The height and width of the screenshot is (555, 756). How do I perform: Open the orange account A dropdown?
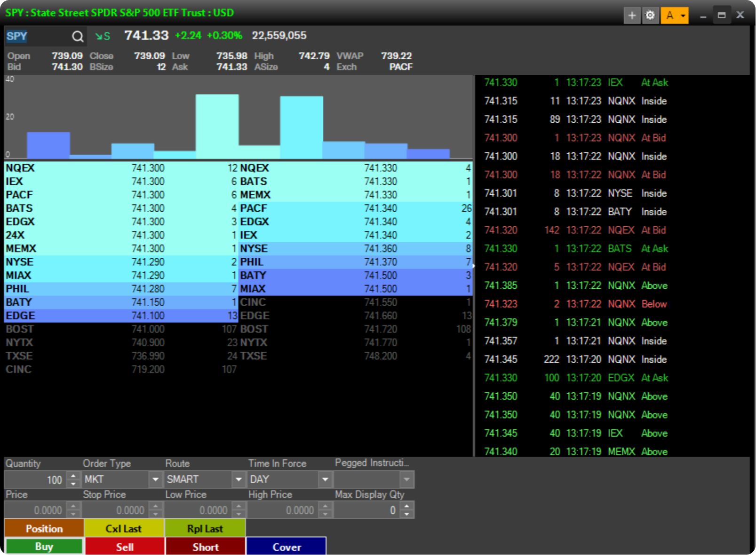(x=675, y=16)
